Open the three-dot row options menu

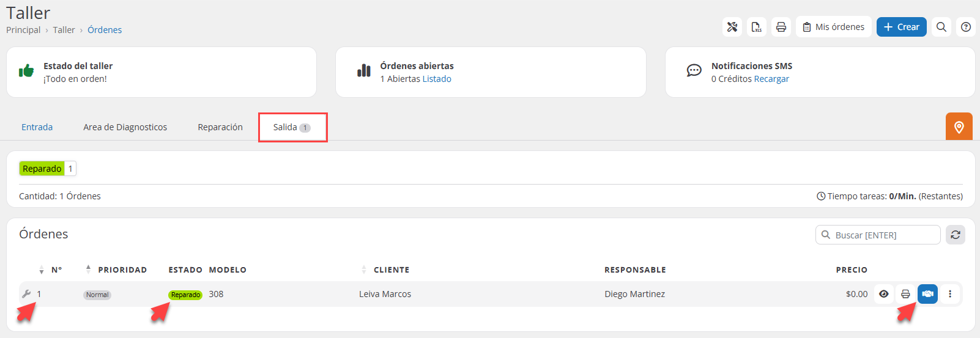point(950,294)
